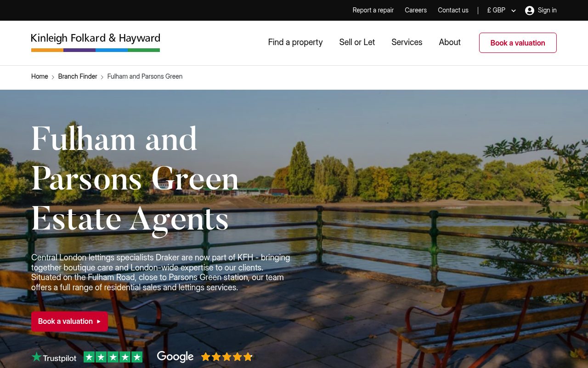Go to Home in the breadcrumb
This screenshot has height=368, width=588.
tap(40, 76)
